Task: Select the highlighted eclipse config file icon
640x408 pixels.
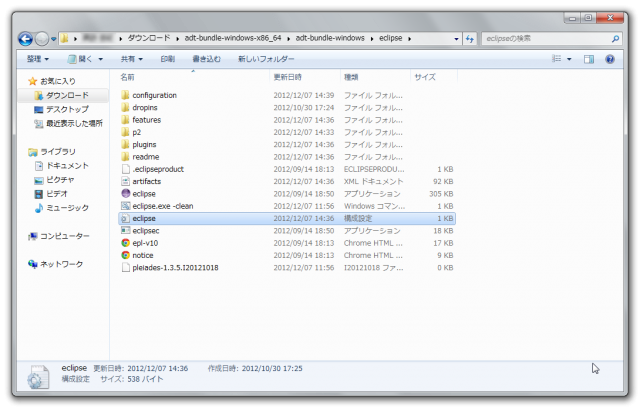Action: tap(125, 218)
